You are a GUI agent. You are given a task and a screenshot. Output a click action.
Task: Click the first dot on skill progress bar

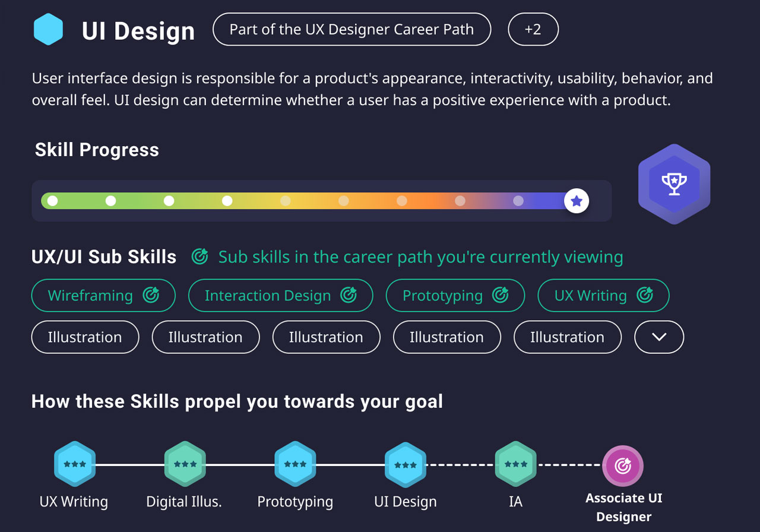[52, 201]
